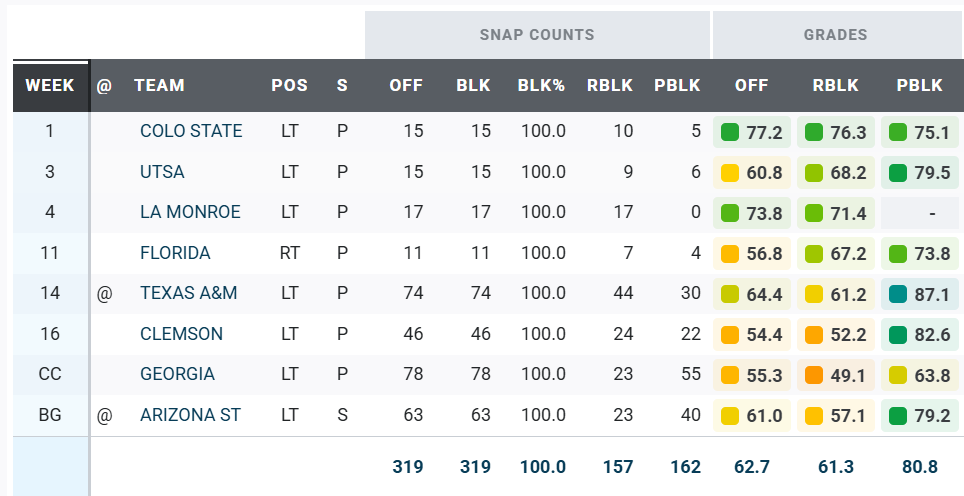Sort by PBLK snap count header
Screen dimensions: 964x496
677,85
